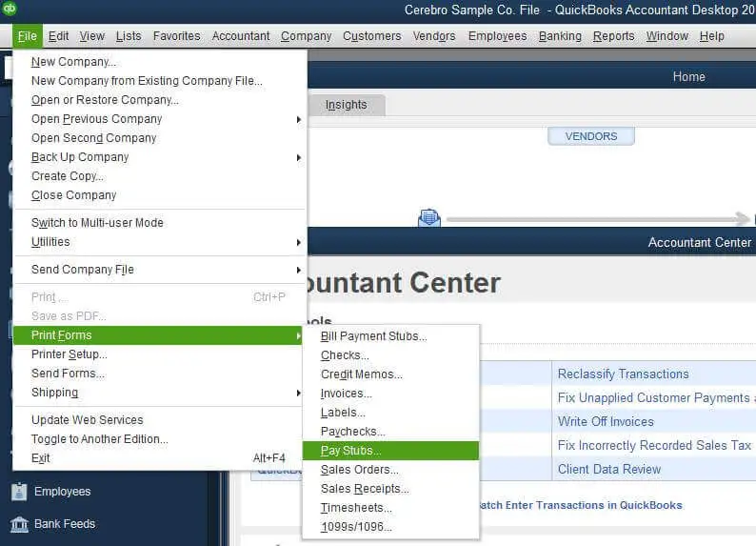Click the Bank Feeds icon in sidebar

[19, 524]
